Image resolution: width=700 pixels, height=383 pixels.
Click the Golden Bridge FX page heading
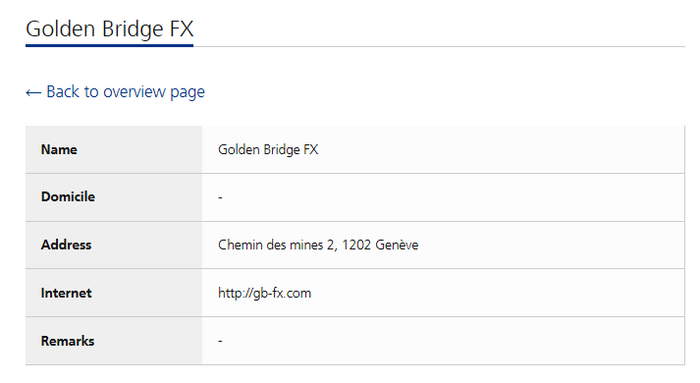coord(109,29)
